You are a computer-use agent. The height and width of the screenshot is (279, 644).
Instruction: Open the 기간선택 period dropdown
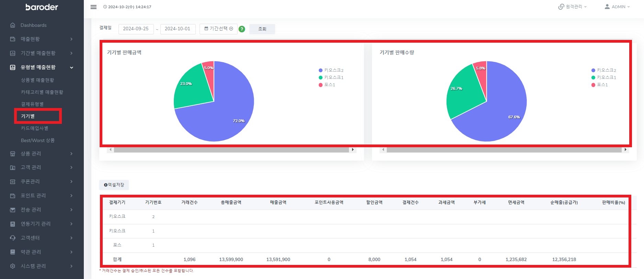pyautogui.click(x=218, y=29)
